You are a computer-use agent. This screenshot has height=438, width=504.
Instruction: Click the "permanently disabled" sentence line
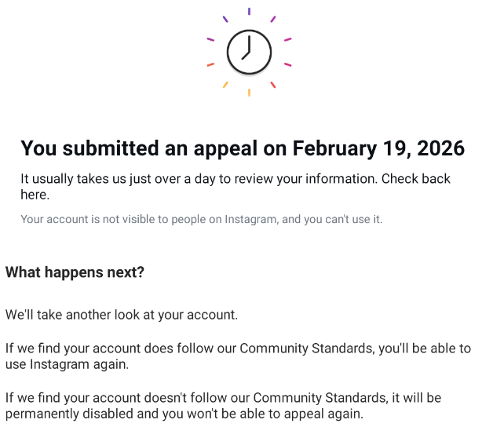184,414
